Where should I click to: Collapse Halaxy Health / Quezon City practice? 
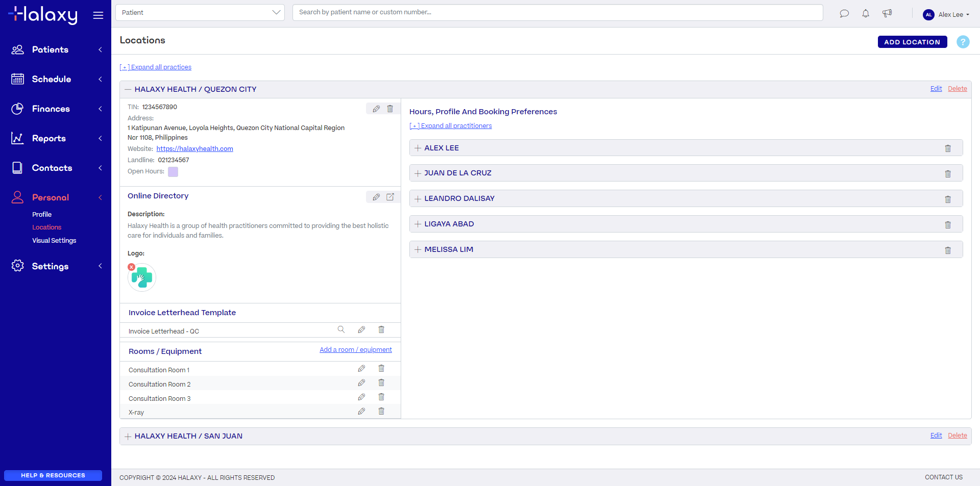tap(128, 89)
